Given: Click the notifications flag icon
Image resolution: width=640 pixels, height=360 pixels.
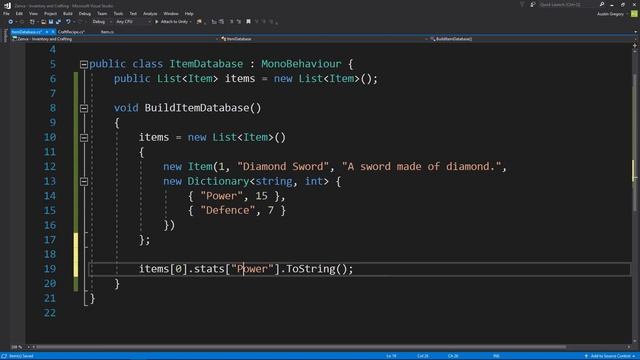Looking at the screenshot, I should (522, 4).
